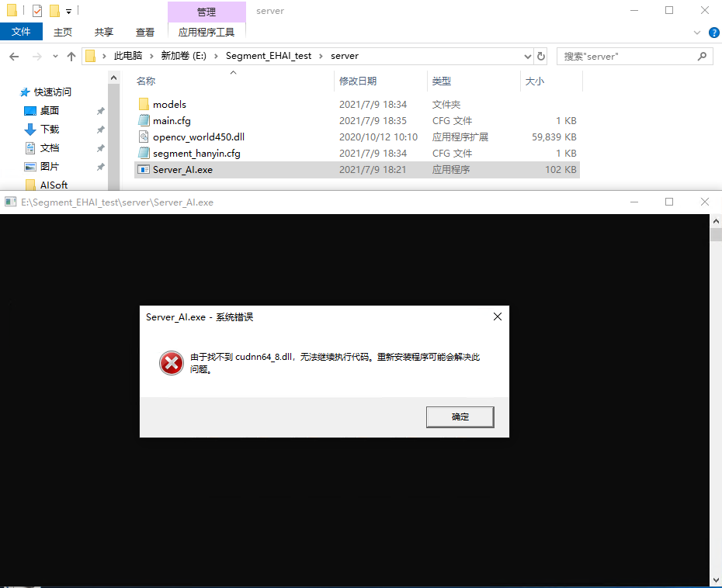The image size is (722, 588).
Task: Select the opencv_world450.dll file
Action: [x=198, y=137]
